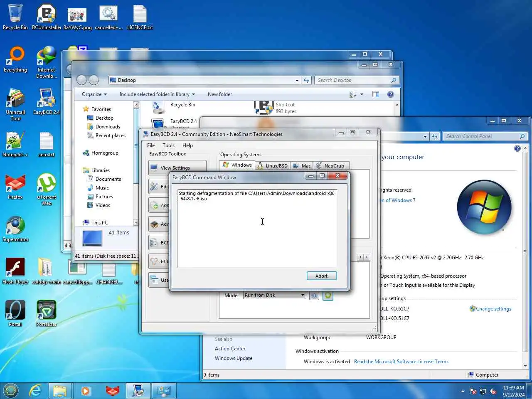The width and height of the screenshot is (532, 399).
Task: Launch Internet Explorer from taskbar
Action: click(35, 391)
